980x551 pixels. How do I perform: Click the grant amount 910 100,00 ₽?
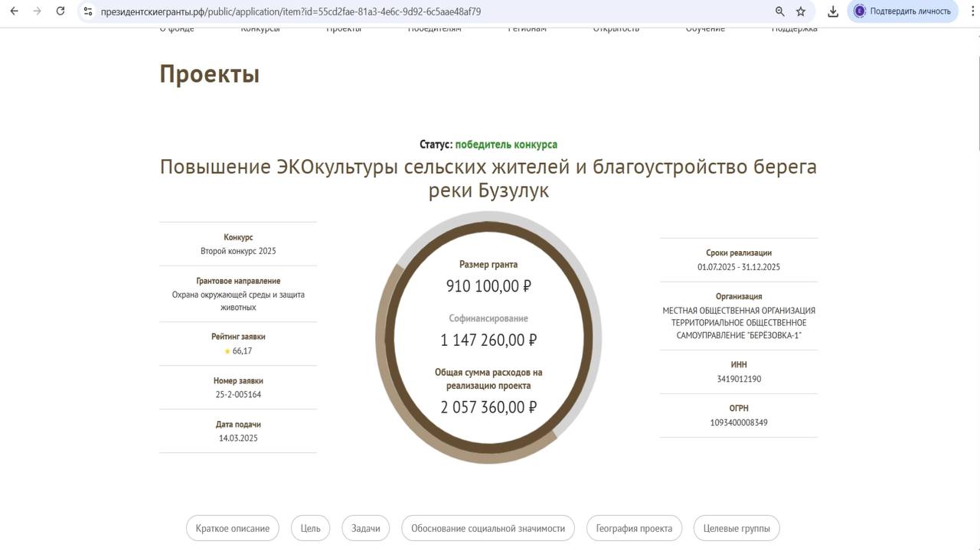click(x=488, y=286)
